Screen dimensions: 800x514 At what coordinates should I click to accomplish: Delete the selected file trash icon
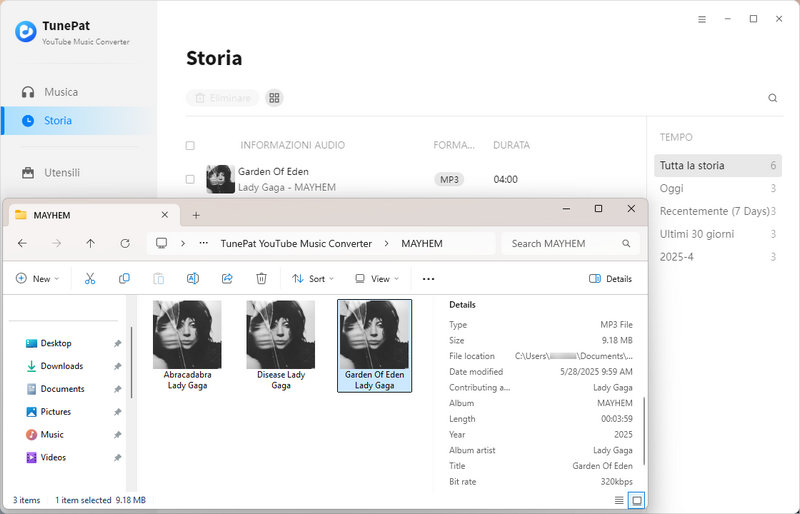[261, 279]
